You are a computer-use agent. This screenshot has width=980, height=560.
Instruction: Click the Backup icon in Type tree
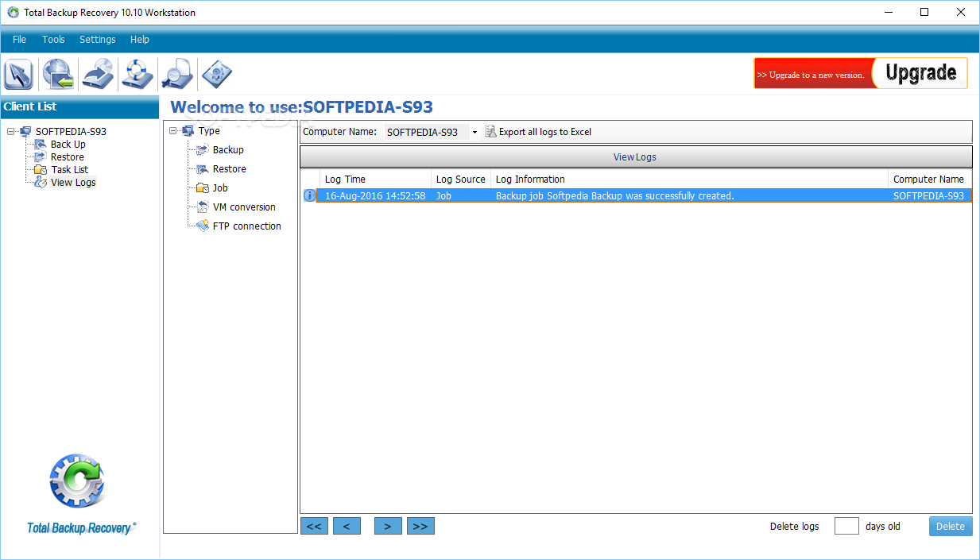click(203, 150)
